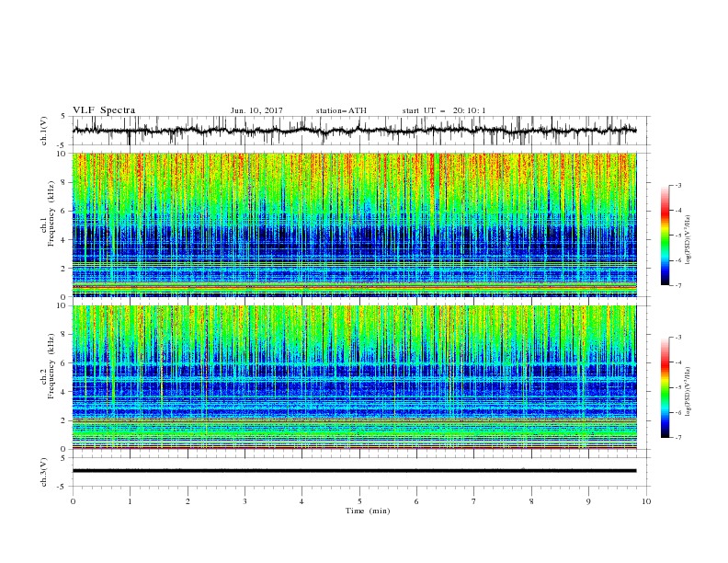
Task: Click the time axis tick label '0'
Action: (x=73, y=501)
